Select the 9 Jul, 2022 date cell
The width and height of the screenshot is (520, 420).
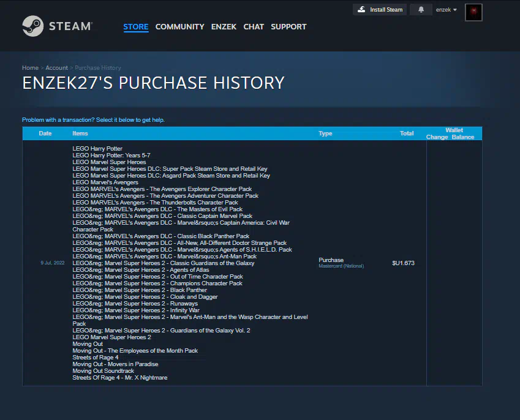coord(53,263)
